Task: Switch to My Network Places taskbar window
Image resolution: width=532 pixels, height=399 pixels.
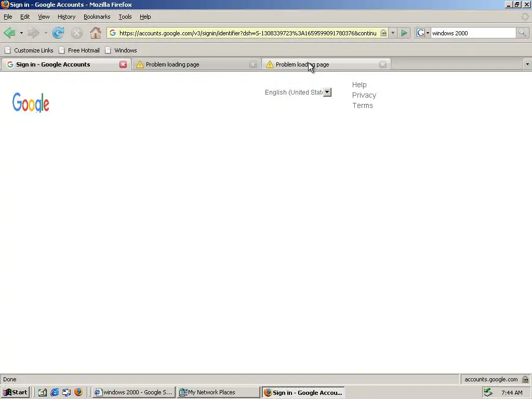Action: 218,392
